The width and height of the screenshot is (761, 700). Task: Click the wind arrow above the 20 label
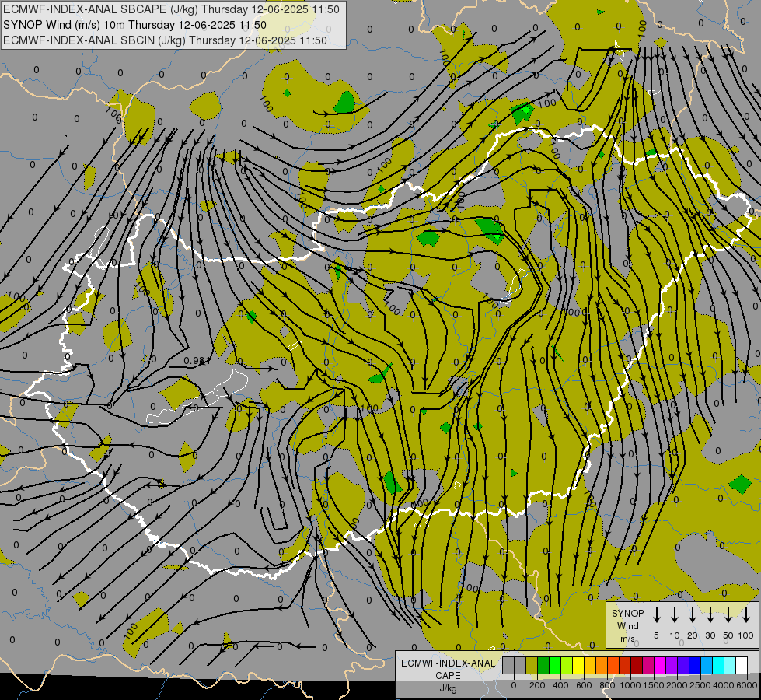click(x=692, y=615)
